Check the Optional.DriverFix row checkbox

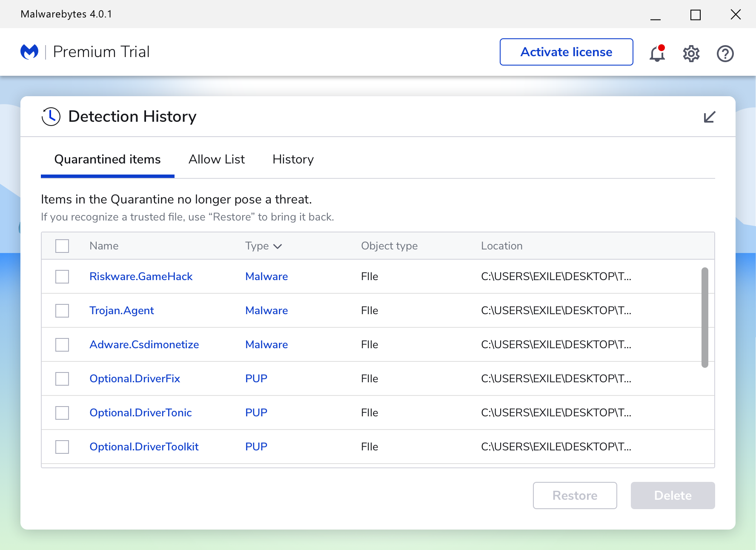pyautogui.click(x=62, y=379)
